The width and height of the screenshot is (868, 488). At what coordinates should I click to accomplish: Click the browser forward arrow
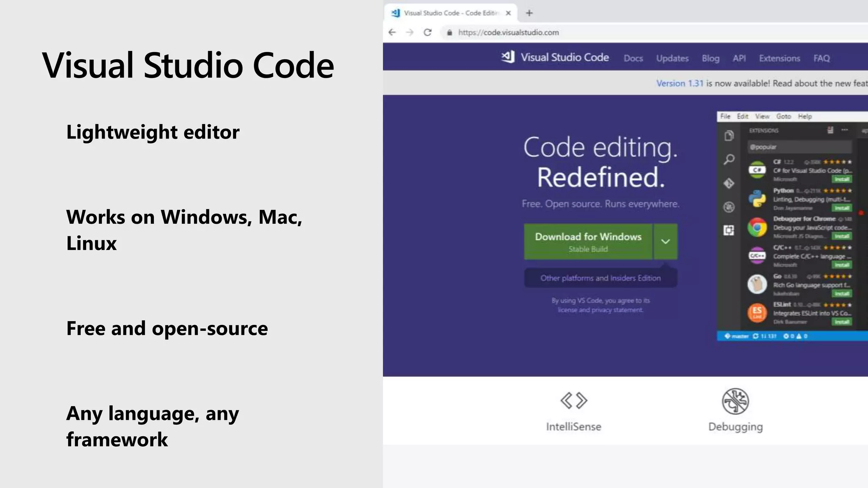pos(409,32)
